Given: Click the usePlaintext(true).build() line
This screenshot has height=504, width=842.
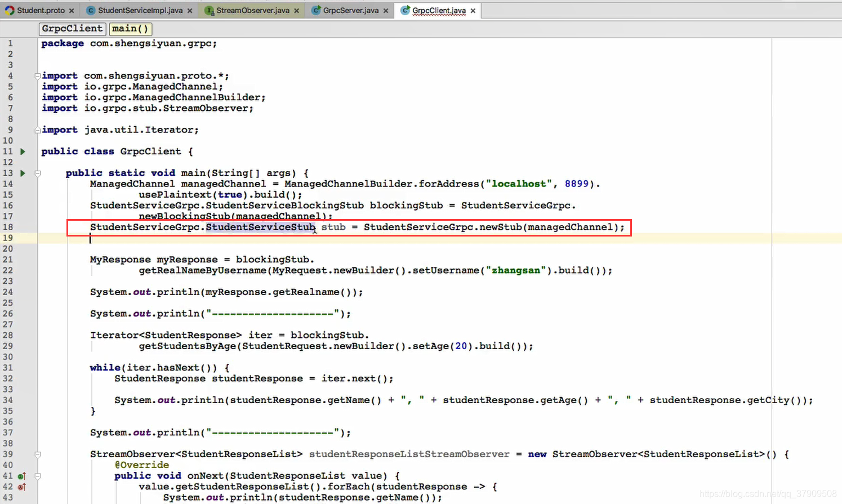Looking at the screenshot, I should (x=221, y=195).
